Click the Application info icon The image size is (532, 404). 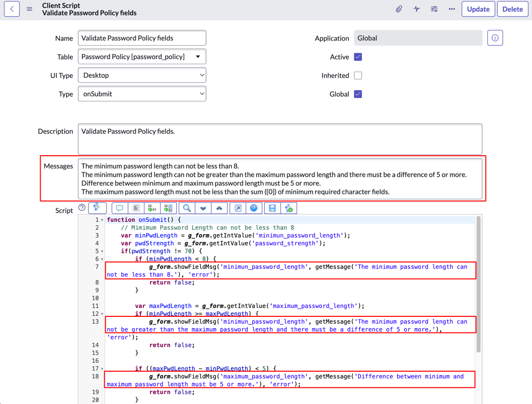click(x=495, y=38)
